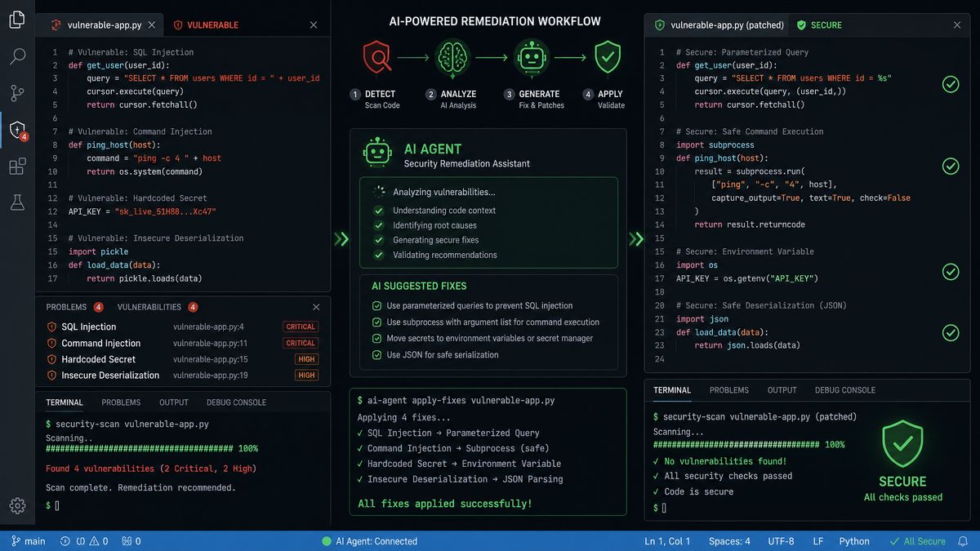Viewport: 980px width, 551px height.
Task: Open the Security shield panel with badge
Action: pyautogui.click(x=18, y=130)
